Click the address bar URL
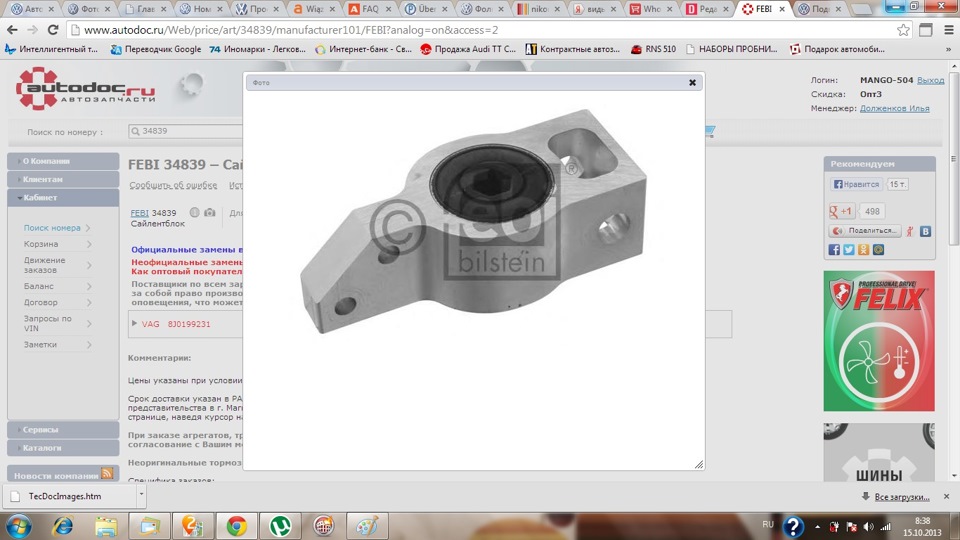The width and height of the screenshot is (960, 540). [x=291, y=30]
